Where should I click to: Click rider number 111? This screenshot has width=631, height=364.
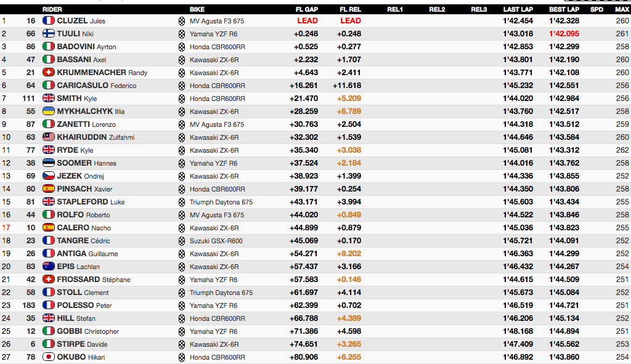click(x=28, y=98)
